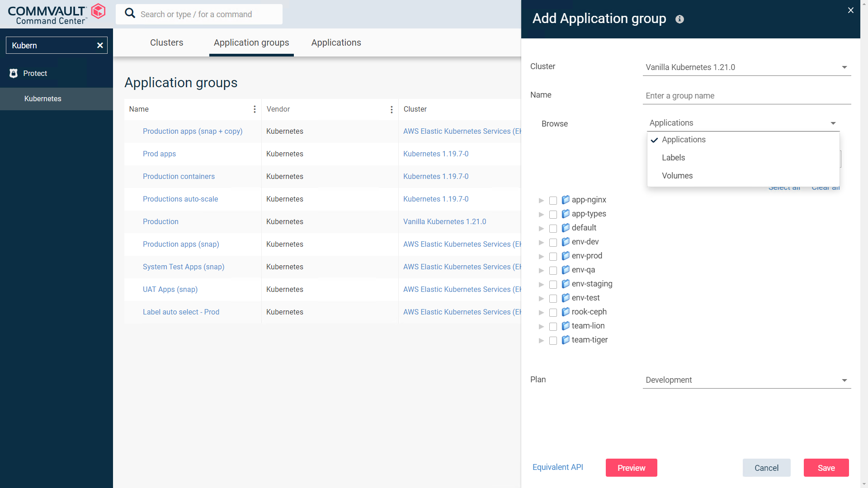This screenshot has width=868, height=488.
Task: Clear the Kubern navigation filter
Action: click(100, 45)
